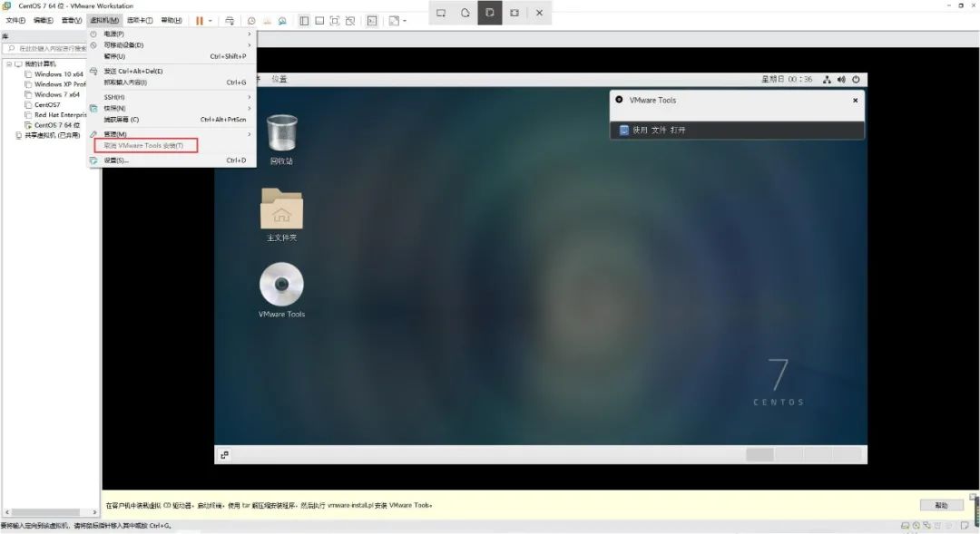
Task: Select Windows XP Prof in the library
Action: click(x=60, y=84)
